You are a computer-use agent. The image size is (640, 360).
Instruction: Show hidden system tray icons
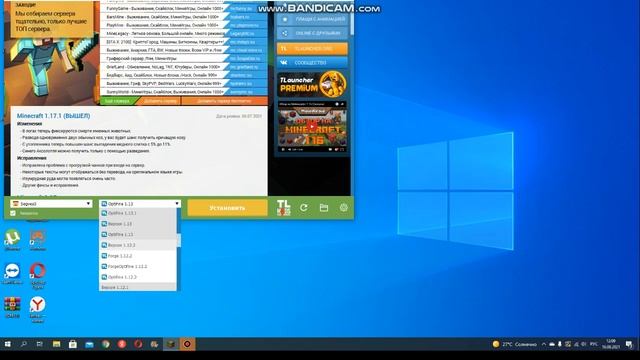coord(544,344)
